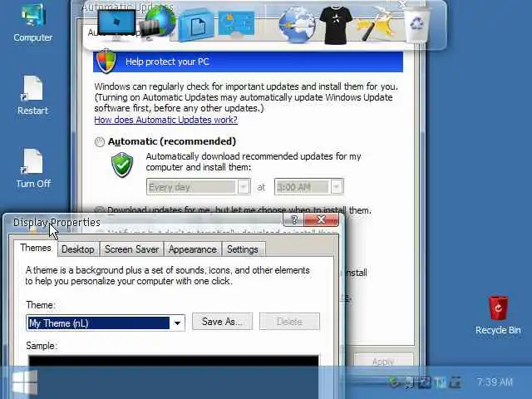The image size is (532, 399).
Task: Open the white recycle bin in the dock
Action: [416, 24]
